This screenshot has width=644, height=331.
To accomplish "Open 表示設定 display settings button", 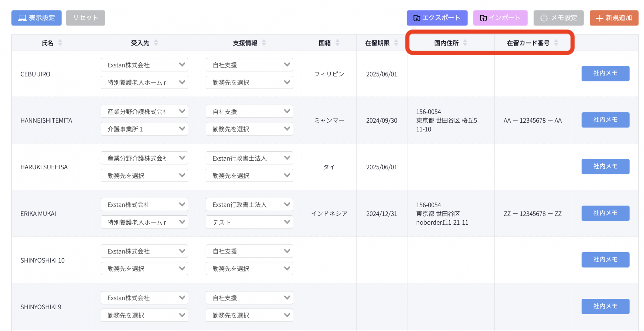I will (37, 18).
